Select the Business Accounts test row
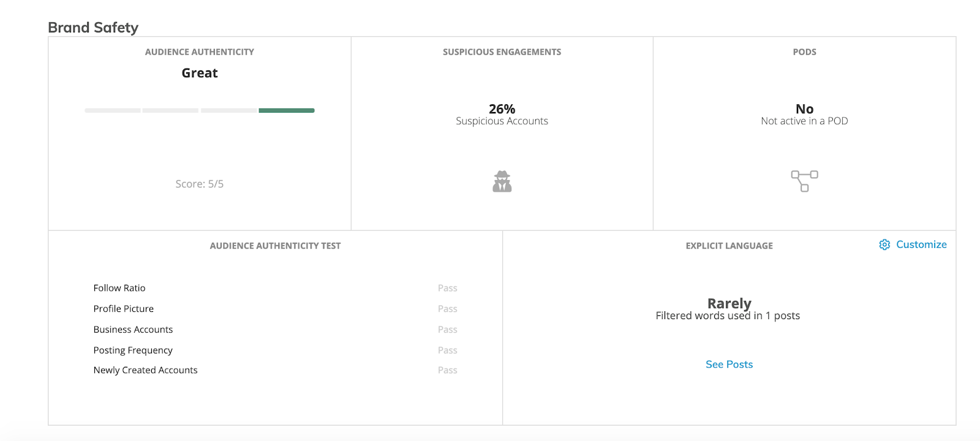 coord(276,330)
